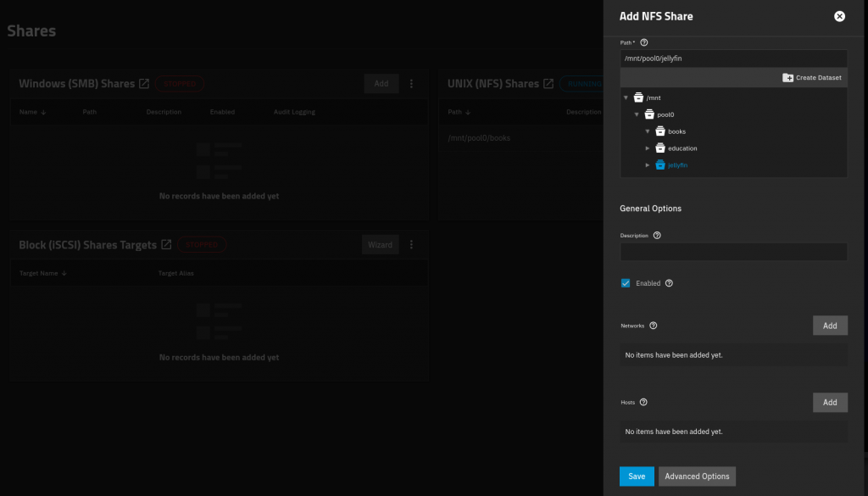The image size is (868, 496).
Task: Save the new NFS share
Action: pos(637,476)
